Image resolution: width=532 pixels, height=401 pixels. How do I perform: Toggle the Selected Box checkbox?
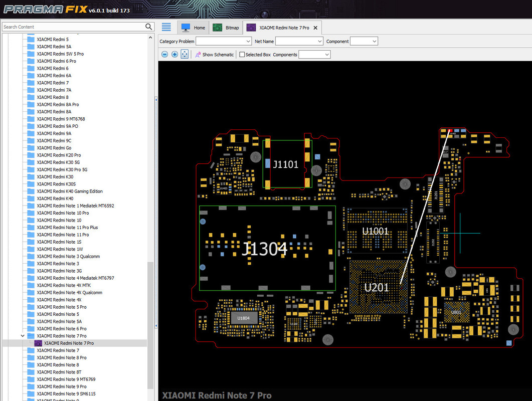tap(242, 55)
